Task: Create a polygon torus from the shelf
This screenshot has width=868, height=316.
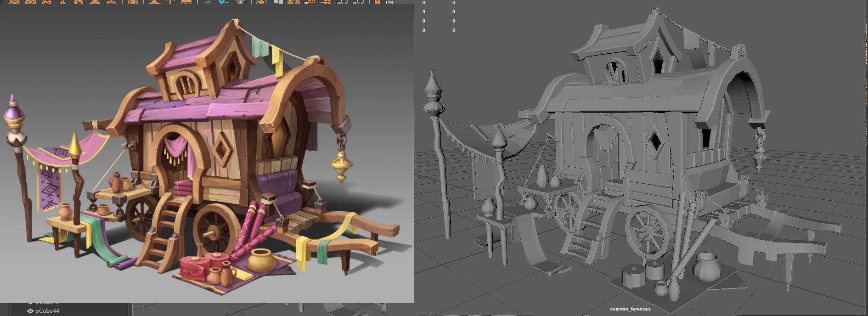Action: (79, 2)
